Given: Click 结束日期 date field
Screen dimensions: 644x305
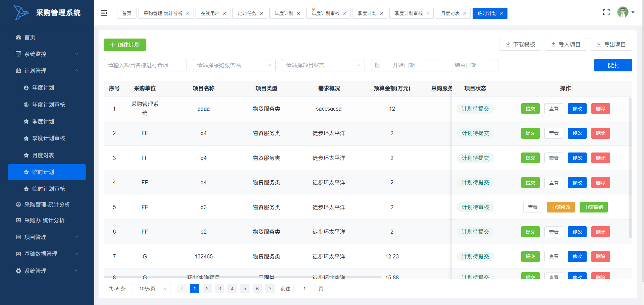Looking at the screenshot, I should pyautogui.click(x=466, y=65).
